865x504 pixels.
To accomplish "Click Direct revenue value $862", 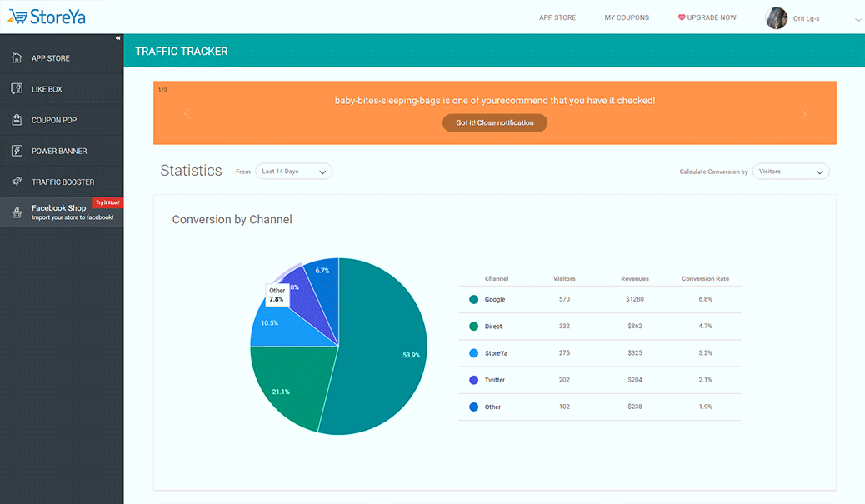I will pyautogui.click(x=635, y=326).
